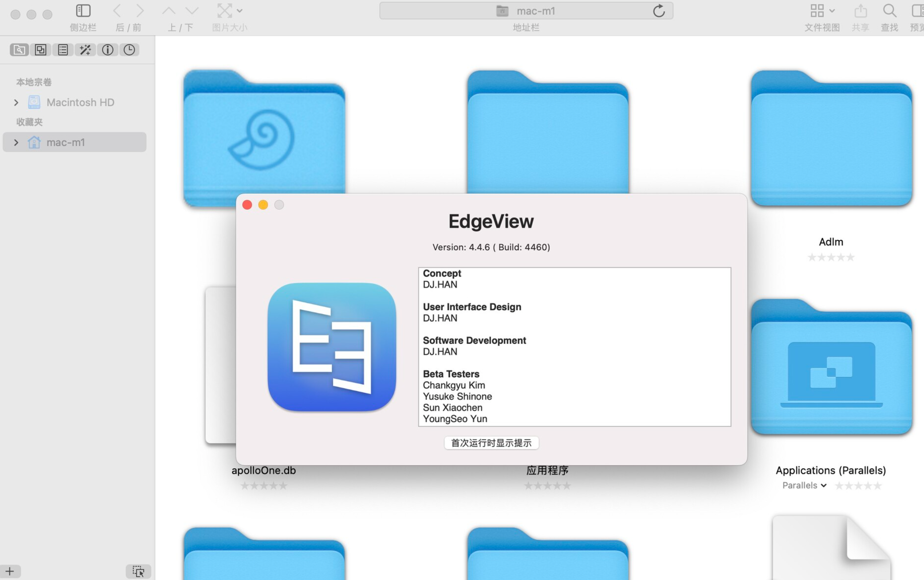The height and width of the screenshot is (580, 924).
Task: Open the info sidebar tab
Action: coord(107,50)
